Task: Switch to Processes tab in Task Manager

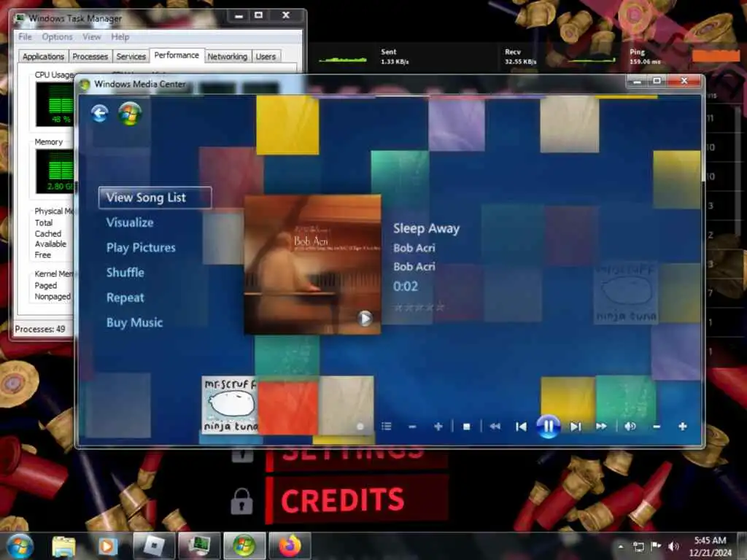Action: click(90, 56)
